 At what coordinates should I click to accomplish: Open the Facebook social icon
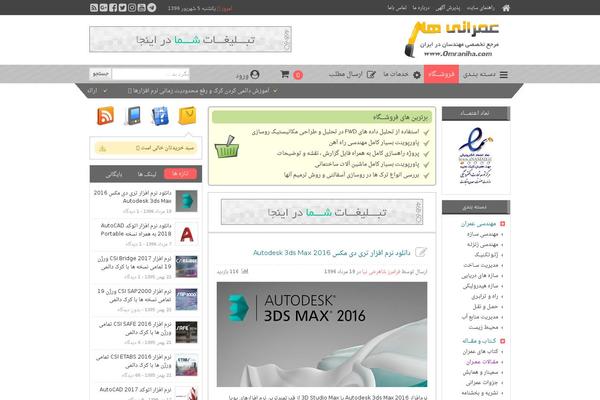(113, 8)
